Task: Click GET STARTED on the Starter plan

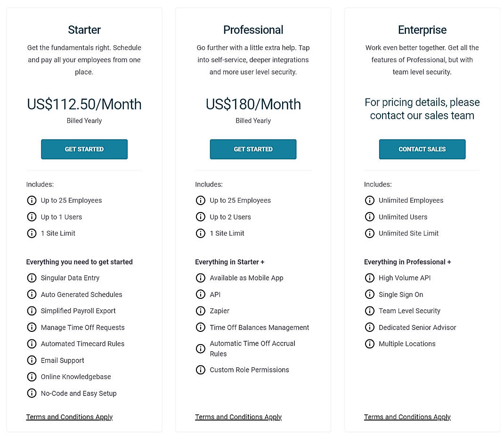Action: tap(84, 149)
